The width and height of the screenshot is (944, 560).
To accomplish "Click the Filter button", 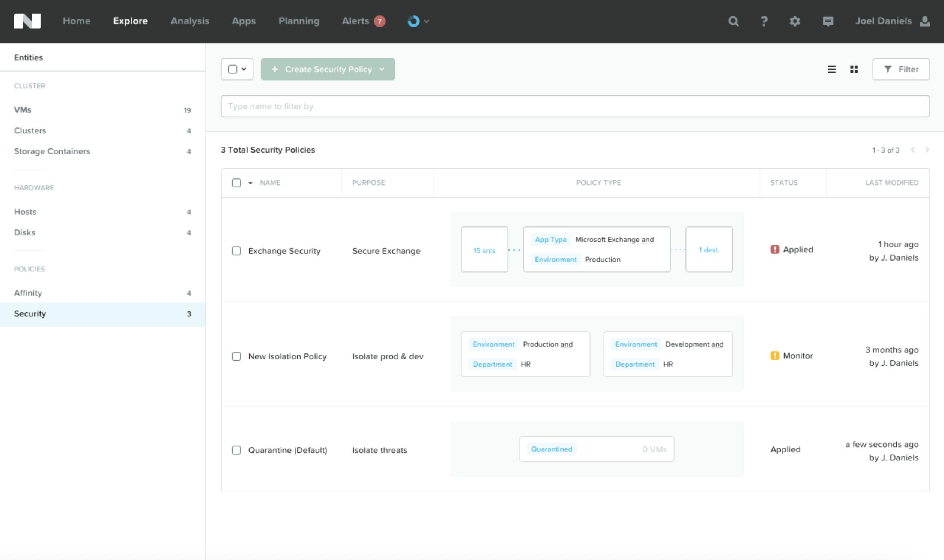I will coord(901,69).
